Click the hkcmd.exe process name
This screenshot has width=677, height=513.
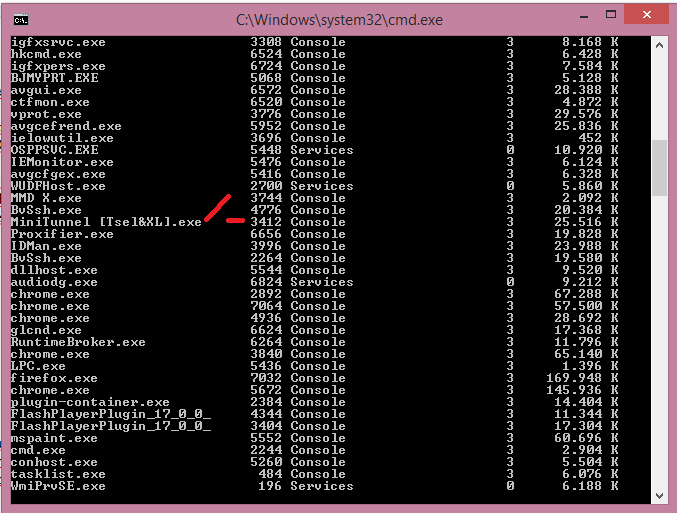[x=46, y=54]
